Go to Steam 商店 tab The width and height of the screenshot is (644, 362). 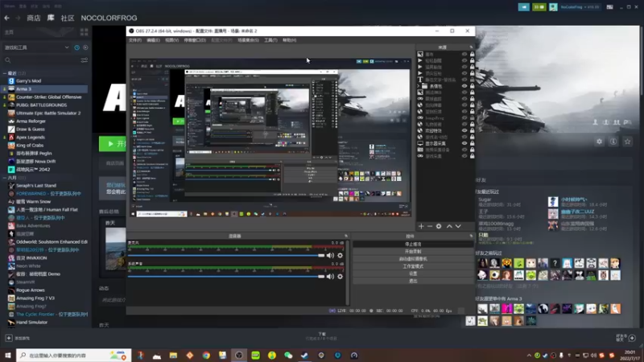[x=34, y=18]
